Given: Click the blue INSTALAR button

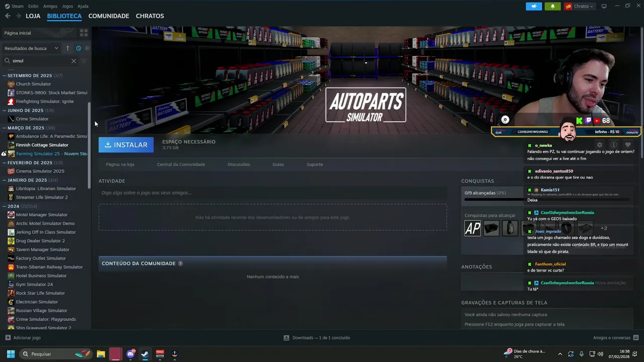Looking at the screenshot, I should click(x=126, y=145).
